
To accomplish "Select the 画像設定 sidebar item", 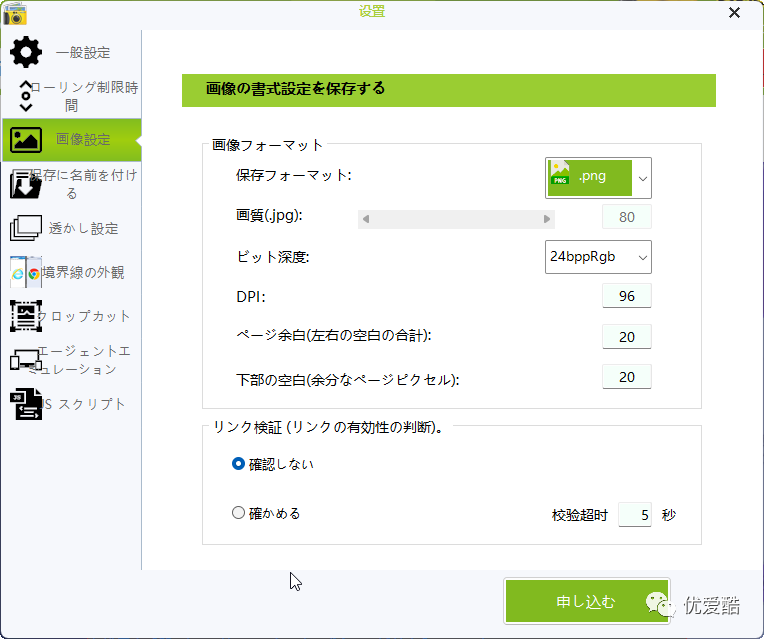I will [72, 140].
